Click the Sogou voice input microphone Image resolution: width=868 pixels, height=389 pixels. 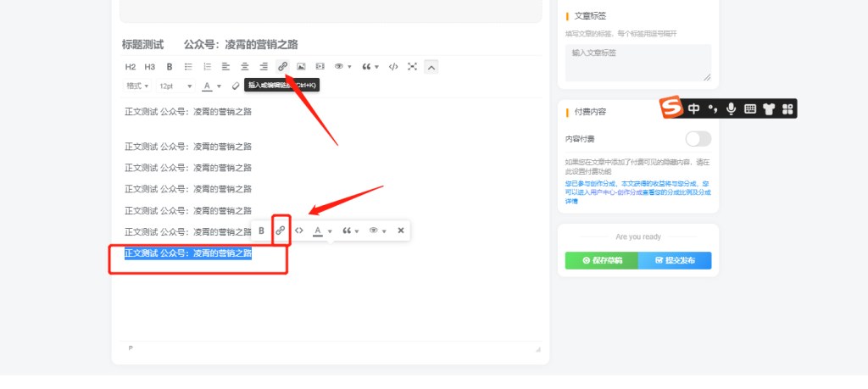732,109
